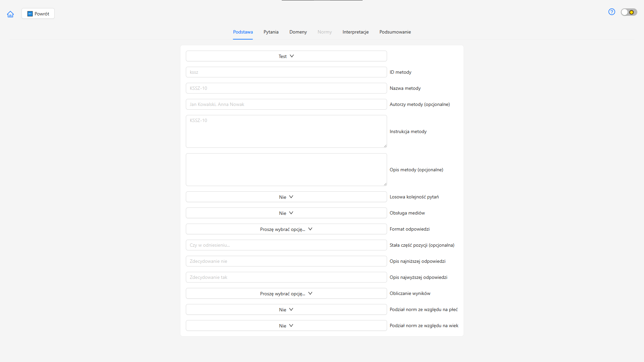Focus the Stała część pozycji field
This screenshot has width=644, height=362.
286,245
